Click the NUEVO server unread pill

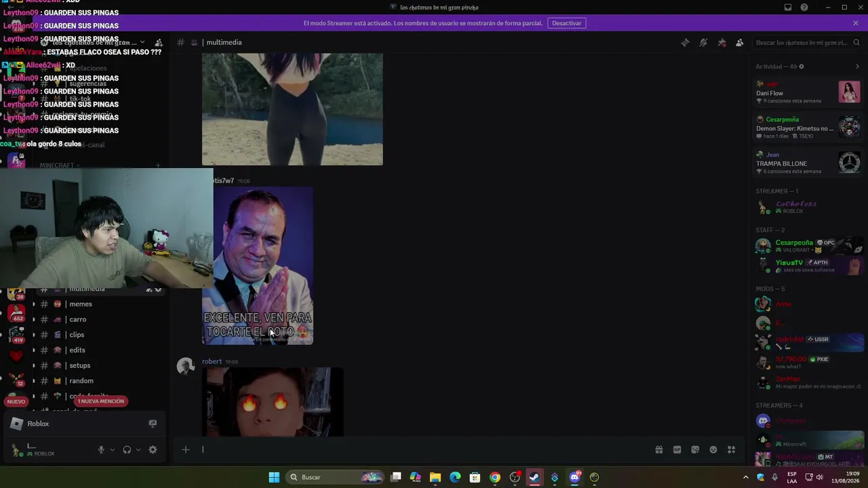(16, 402)
